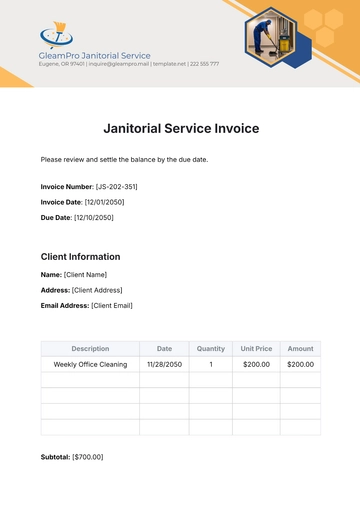Click the [Client Address] placeholder
The image size is (360, 509).
coord(97,290)
